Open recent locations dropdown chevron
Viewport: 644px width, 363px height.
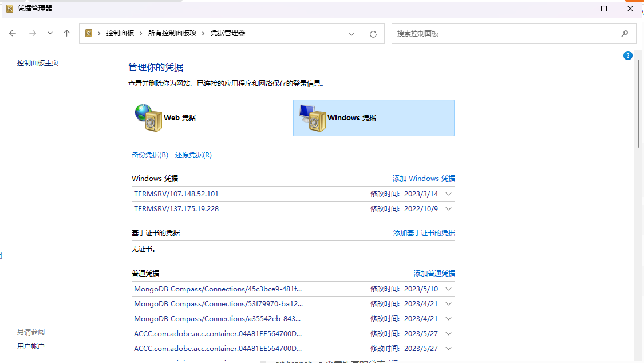click(50, 33)
